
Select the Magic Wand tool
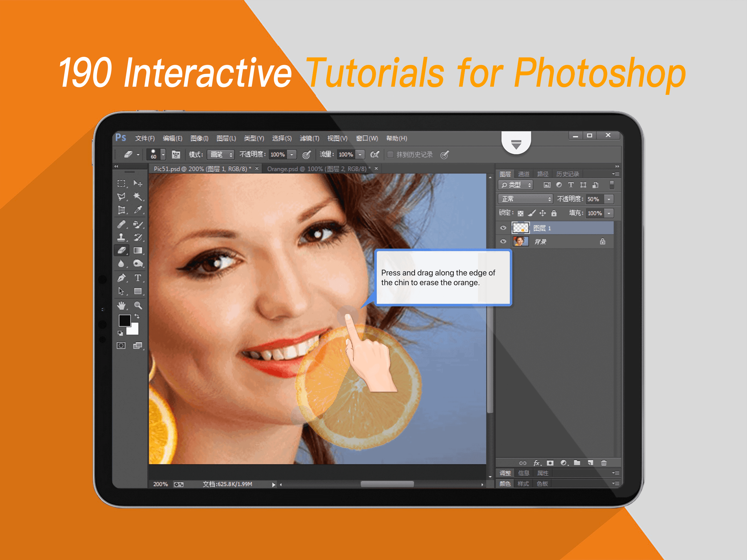click(138, 196)
